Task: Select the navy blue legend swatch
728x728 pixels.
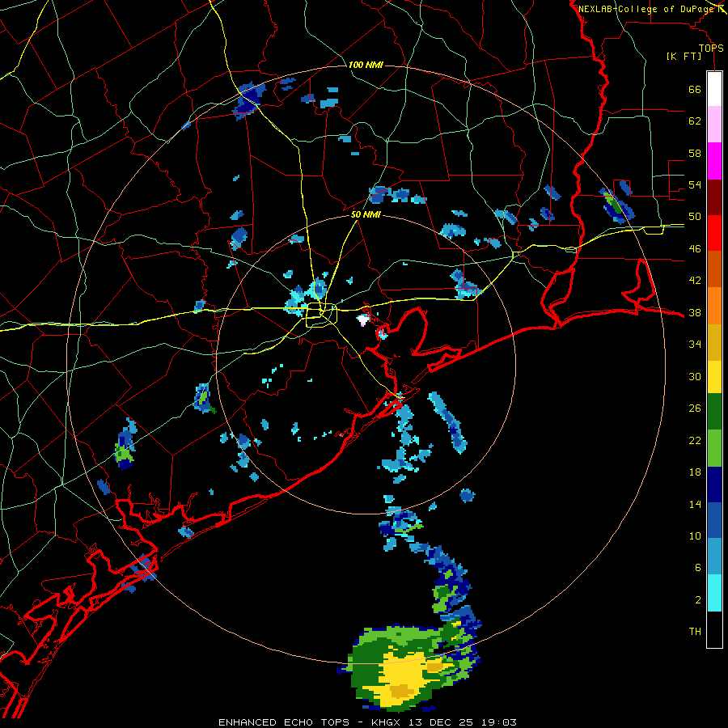Action: (x=714, y=485)
